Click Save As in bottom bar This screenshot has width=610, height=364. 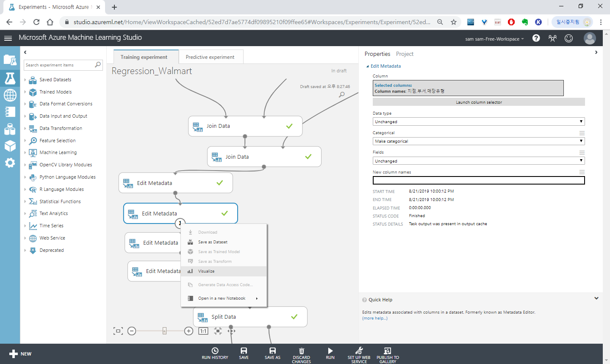pyautogui.click(x=272, y=353)
